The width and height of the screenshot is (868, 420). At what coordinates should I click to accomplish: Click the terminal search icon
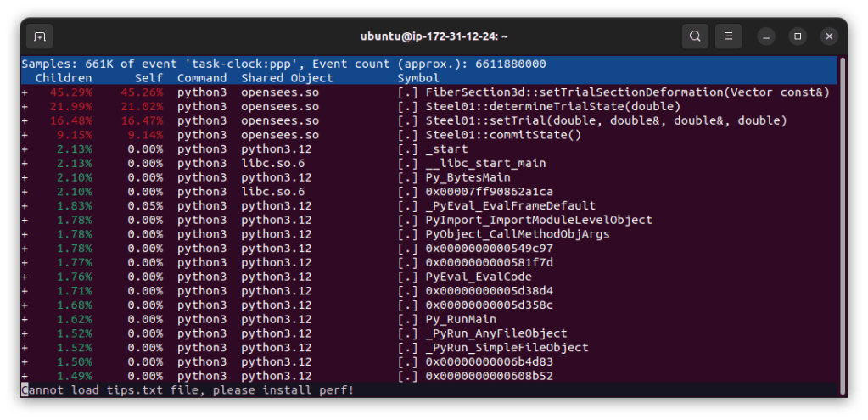(695, 36)
